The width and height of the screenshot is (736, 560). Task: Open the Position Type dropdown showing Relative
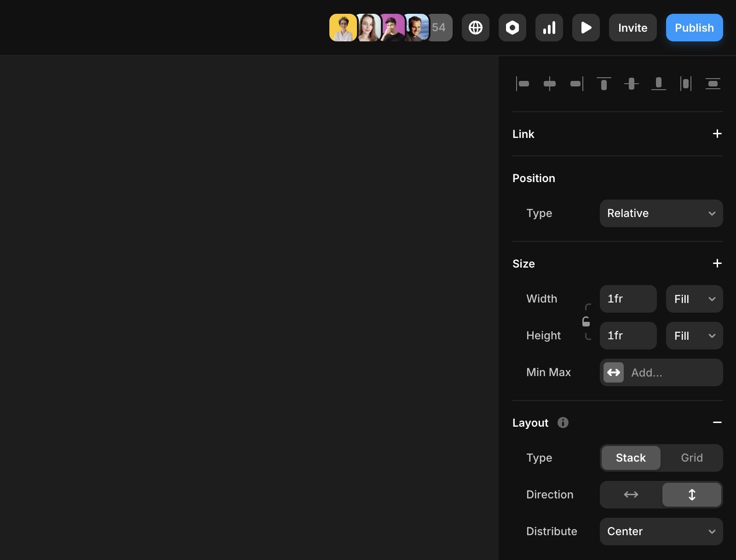tap(661, 213)
